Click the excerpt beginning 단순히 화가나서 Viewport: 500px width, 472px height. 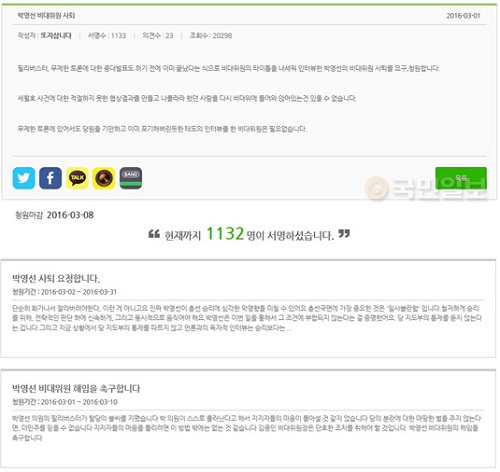coord(247,318)
